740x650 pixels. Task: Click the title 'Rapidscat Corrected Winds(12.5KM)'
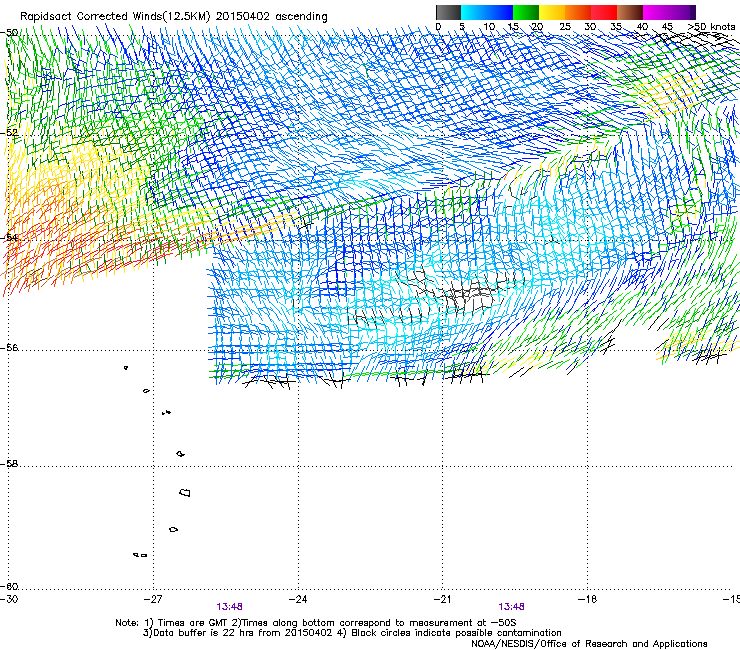click(x=115, y=16)
